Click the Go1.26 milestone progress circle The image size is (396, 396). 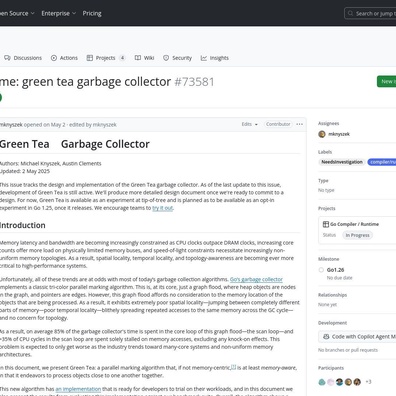(x=321, y=270)
